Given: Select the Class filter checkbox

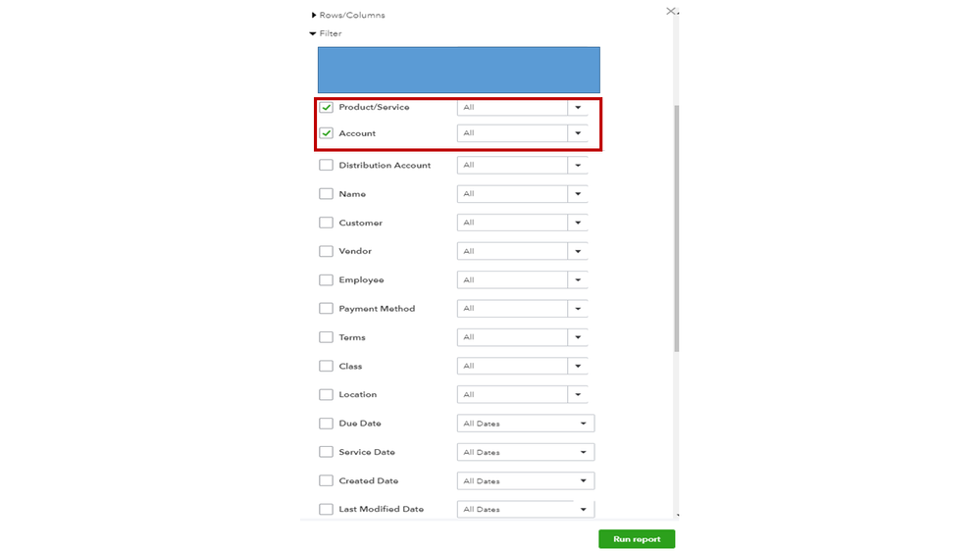Looking at the screenshot, I should click(327, 366).
